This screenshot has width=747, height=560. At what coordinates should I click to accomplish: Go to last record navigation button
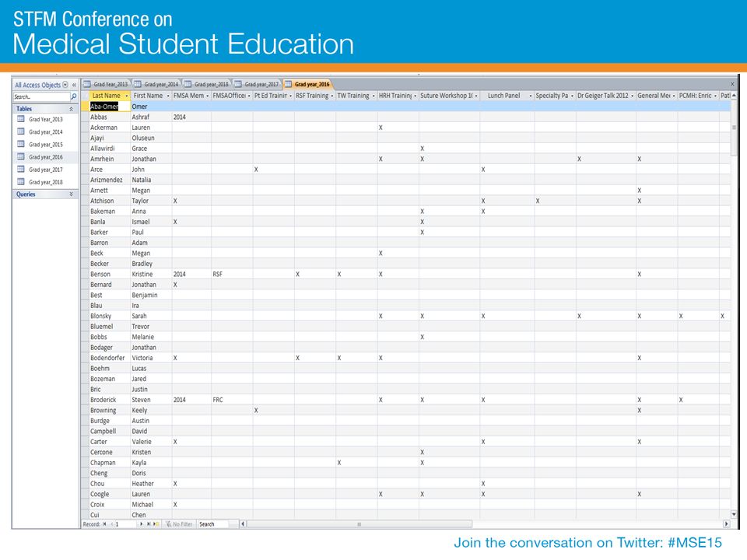[149, 524]
